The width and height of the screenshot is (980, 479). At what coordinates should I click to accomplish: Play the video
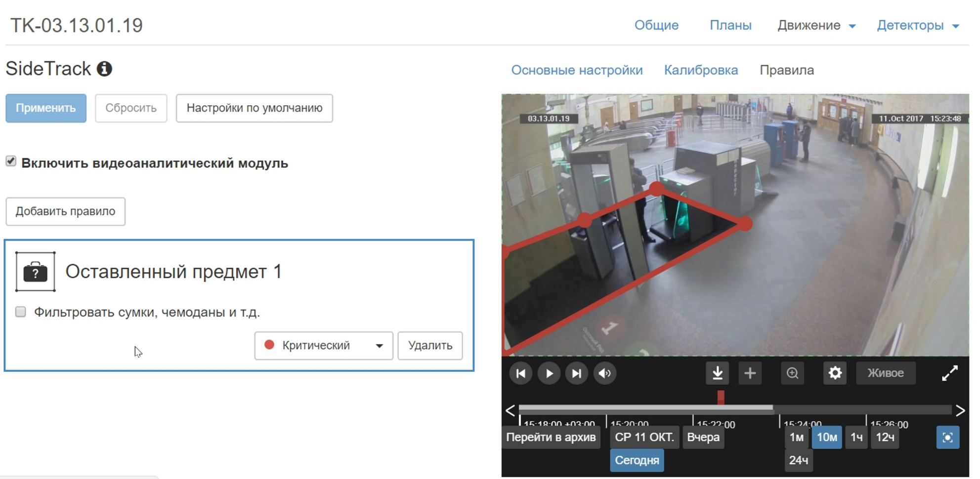549,373
